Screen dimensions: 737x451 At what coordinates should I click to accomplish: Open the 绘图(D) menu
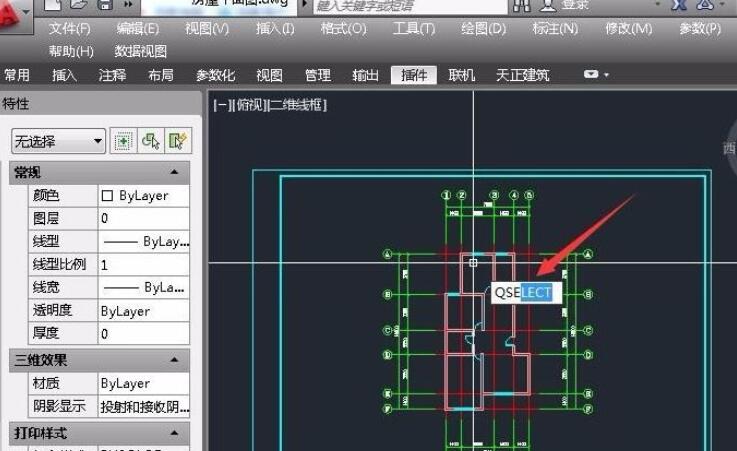pyautogui.click(x=483, y=29)
